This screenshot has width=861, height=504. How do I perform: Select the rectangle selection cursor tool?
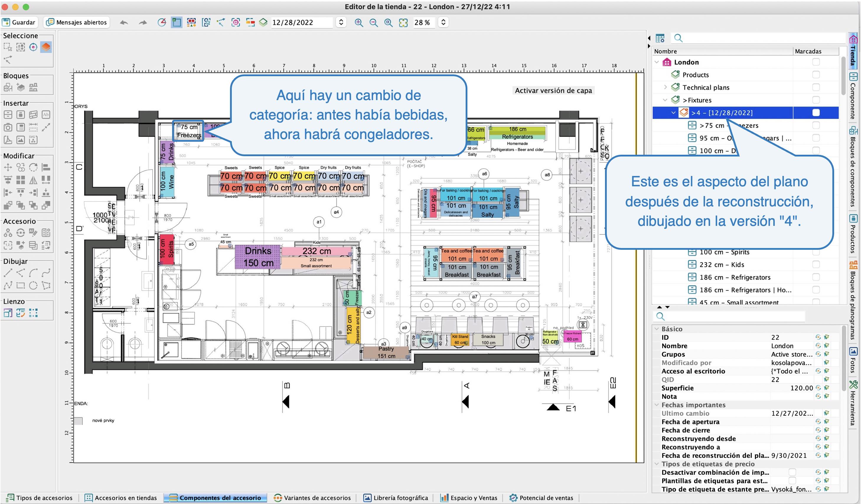pos(8,47)
